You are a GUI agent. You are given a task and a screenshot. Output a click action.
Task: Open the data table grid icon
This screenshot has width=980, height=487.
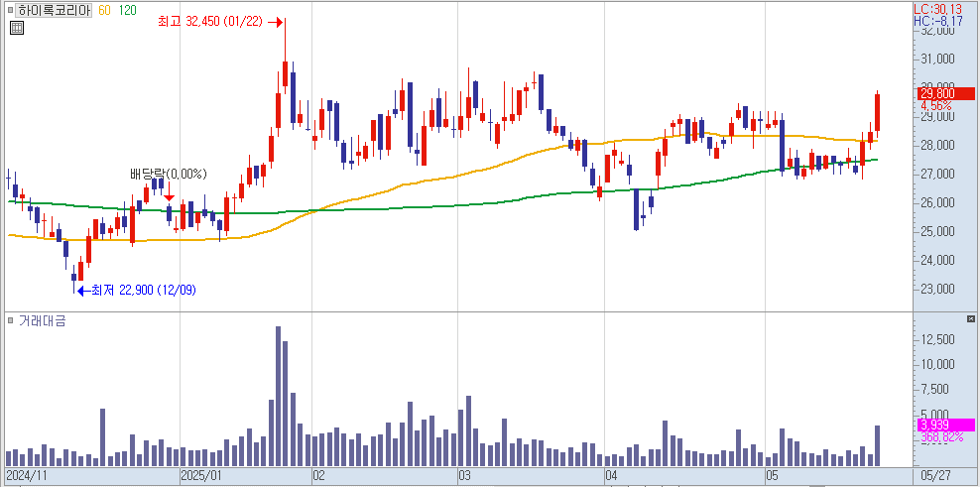17,28
